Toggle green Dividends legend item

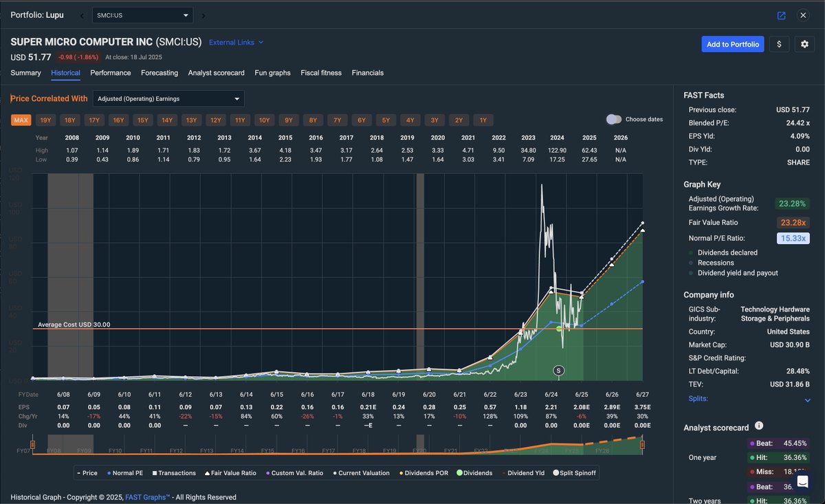pos(474,473)
